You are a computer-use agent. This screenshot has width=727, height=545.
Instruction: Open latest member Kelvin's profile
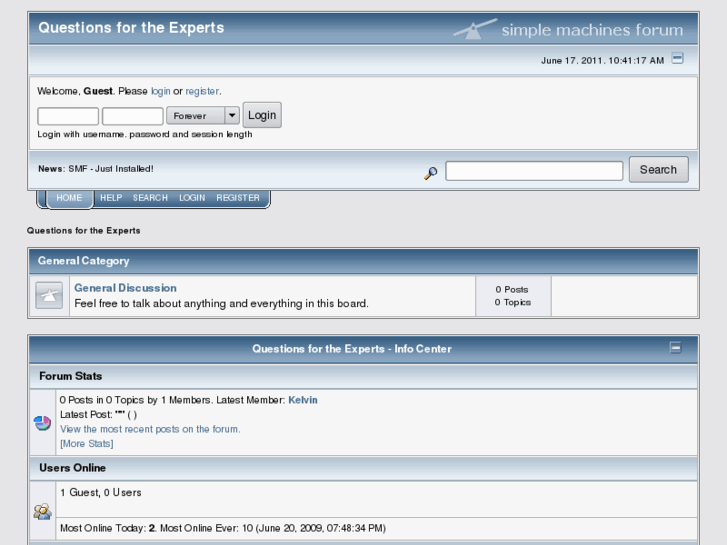pyautogui.click(x=303, y=400)
